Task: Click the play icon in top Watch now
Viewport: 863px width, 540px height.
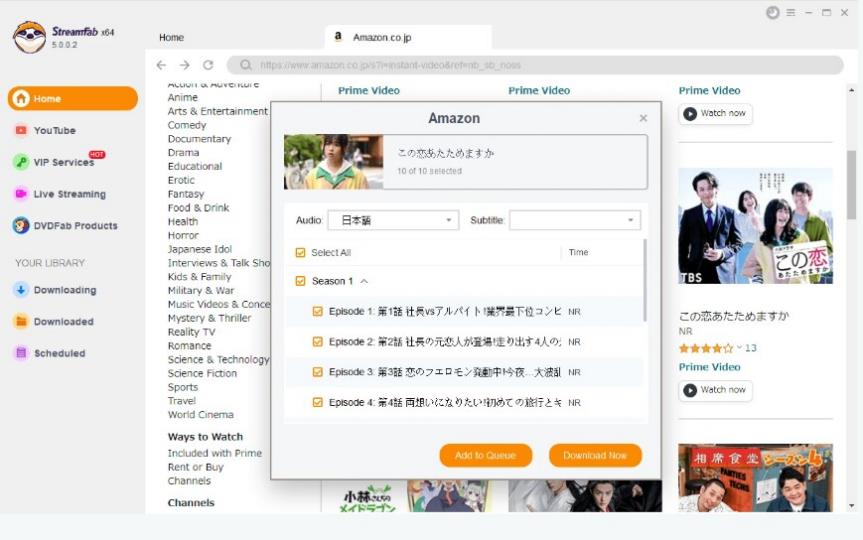Action: pyautogui.click(x=690, y=113)
